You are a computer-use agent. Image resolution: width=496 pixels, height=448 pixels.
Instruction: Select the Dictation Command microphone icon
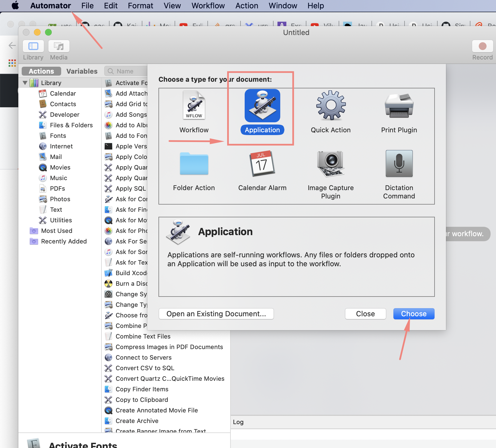(x=399, y=164)
